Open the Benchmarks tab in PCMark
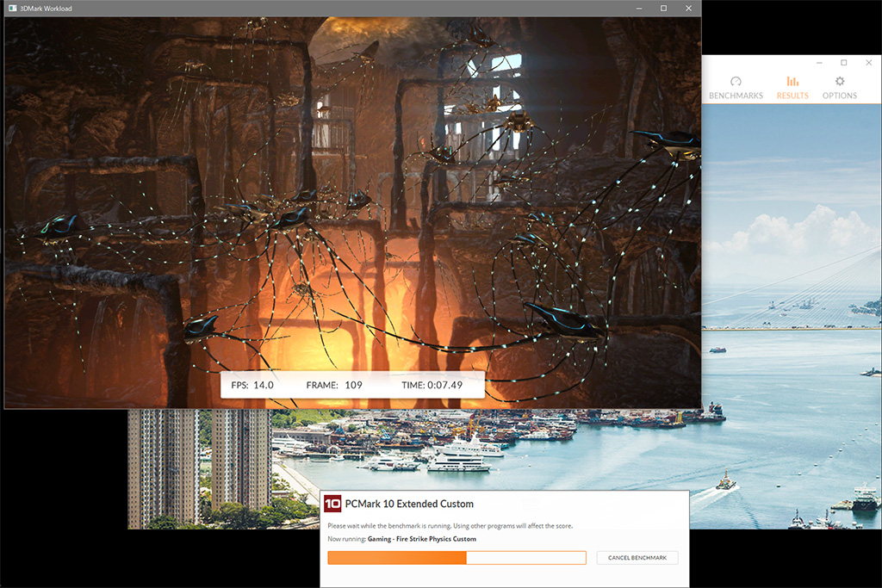882x588 pixels. coord(736,89)
